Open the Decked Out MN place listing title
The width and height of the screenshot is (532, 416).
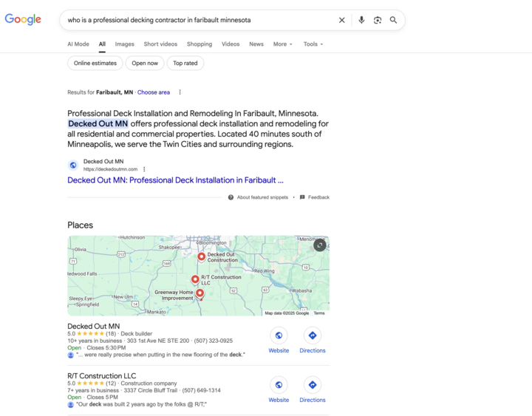(x=94, y=326)
